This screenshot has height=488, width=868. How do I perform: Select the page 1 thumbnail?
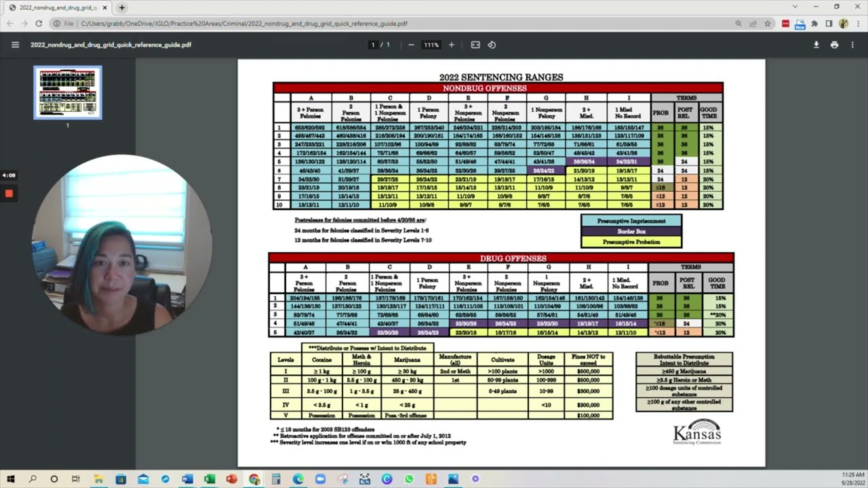coord(68,92)
